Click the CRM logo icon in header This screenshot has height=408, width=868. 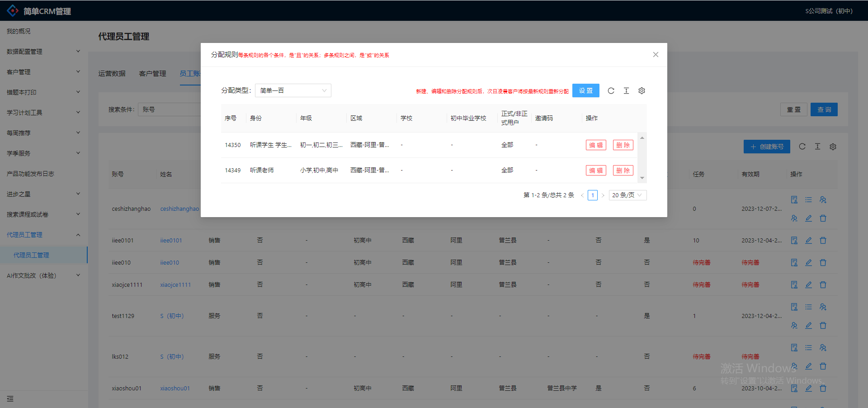[13, 10]
